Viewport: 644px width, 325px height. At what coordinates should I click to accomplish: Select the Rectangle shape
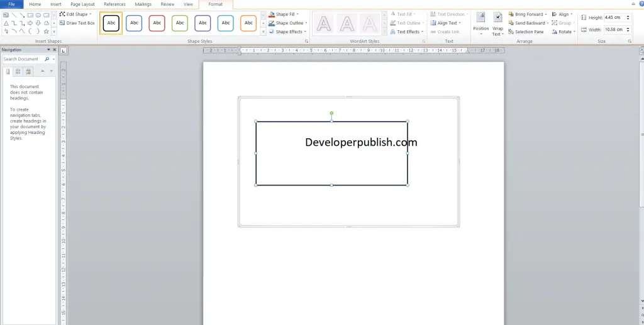click(30, 15)
